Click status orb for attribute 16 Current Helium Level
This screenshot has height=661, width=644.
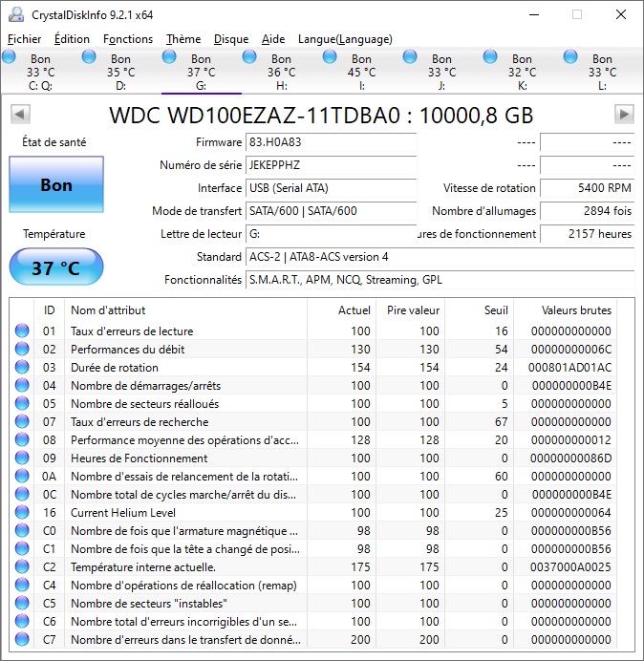click(22, 512)
